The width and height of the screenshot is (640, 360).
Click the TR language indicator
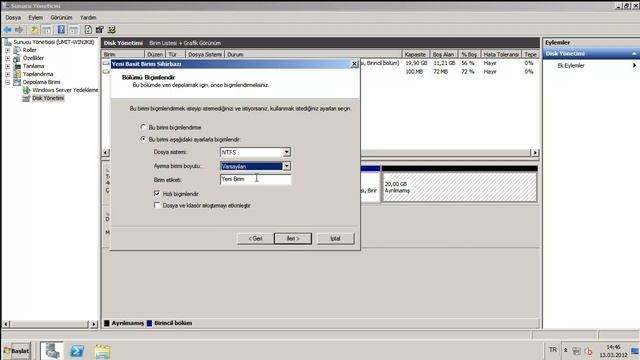553,350
